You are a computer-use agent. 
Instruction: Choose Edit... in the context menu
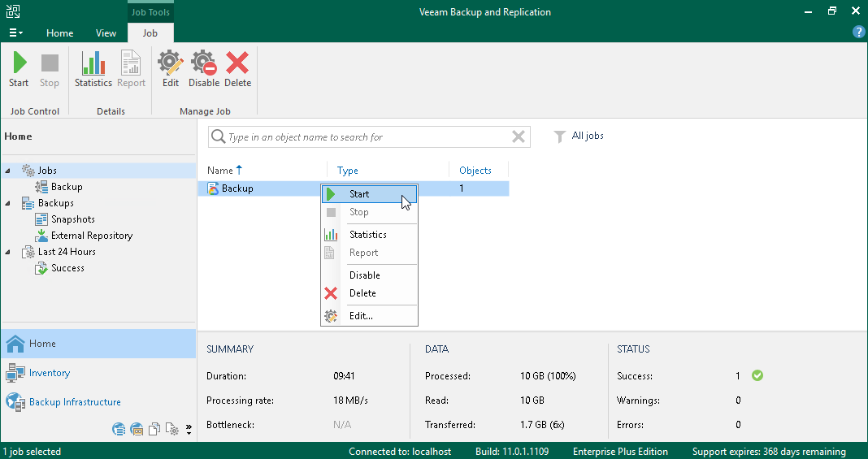tap(369, 316)
